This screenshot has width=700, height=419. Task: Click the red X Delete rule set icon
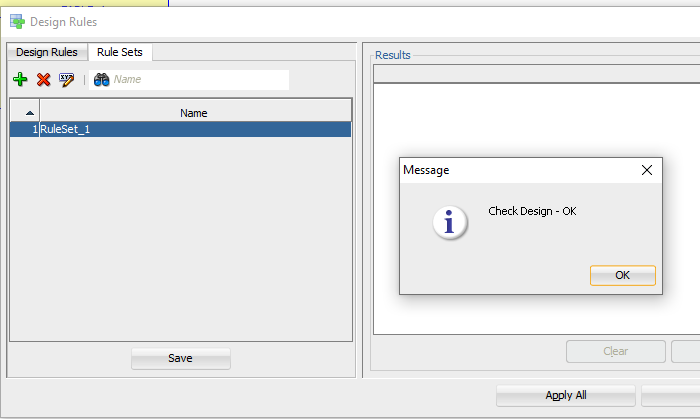click(x=43, y=80)
